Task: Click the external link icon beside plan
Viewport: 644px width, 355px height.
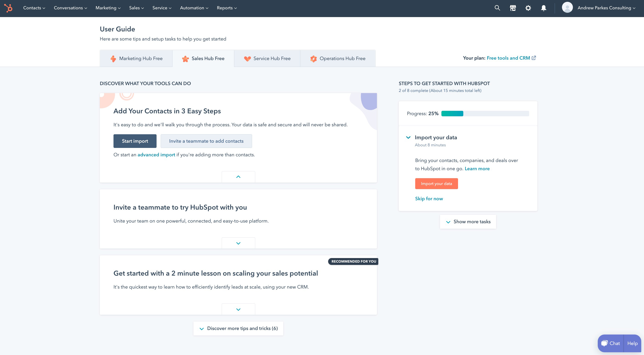Action: click(x=534, y=58)
